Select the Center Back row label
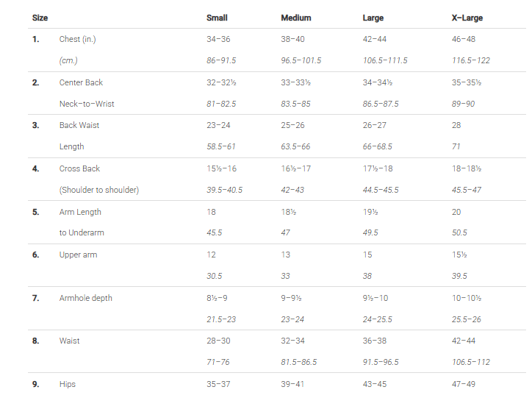 (x=81, y=82)
